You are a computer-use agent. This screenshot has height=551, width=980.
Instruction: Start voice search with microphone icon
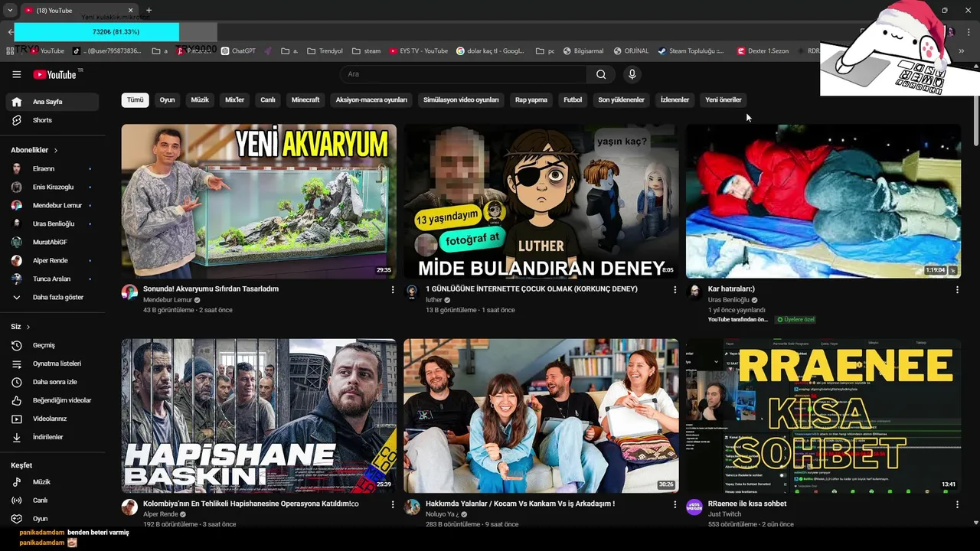point(632,74)
